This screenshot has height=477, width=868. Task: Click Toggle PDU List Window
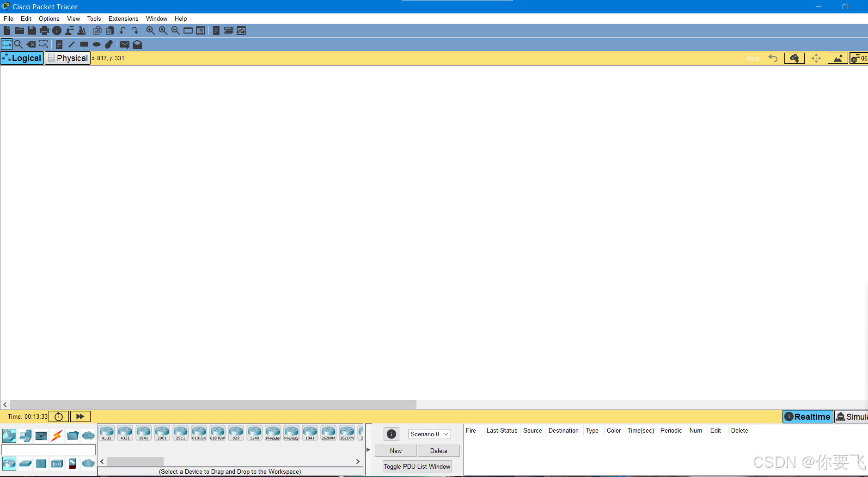(x=417, y=466)
